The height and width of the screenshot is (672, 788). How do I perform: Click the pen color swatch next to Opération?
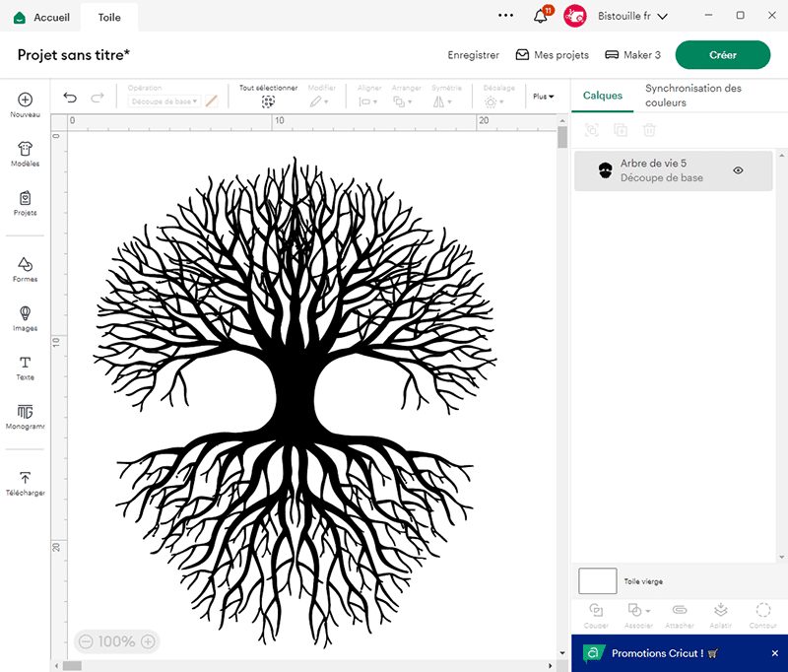[212, 101]
